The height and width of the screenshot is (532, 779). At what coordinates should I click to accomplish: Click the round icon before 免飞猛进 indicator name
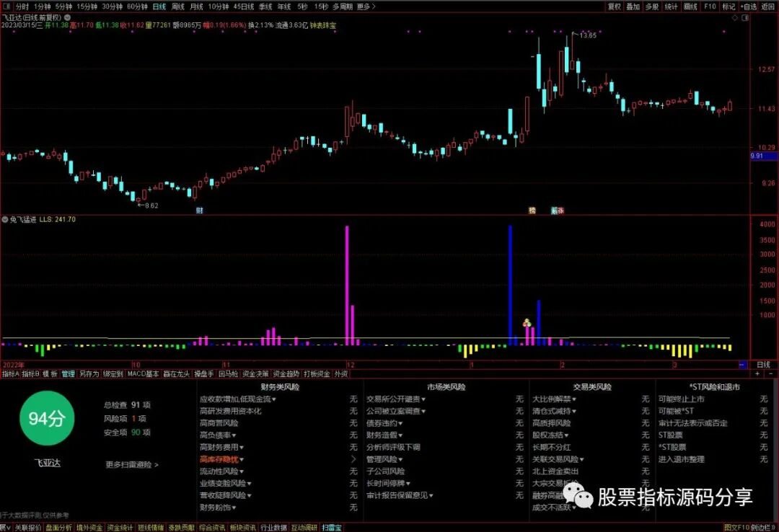tap(5, 219)
